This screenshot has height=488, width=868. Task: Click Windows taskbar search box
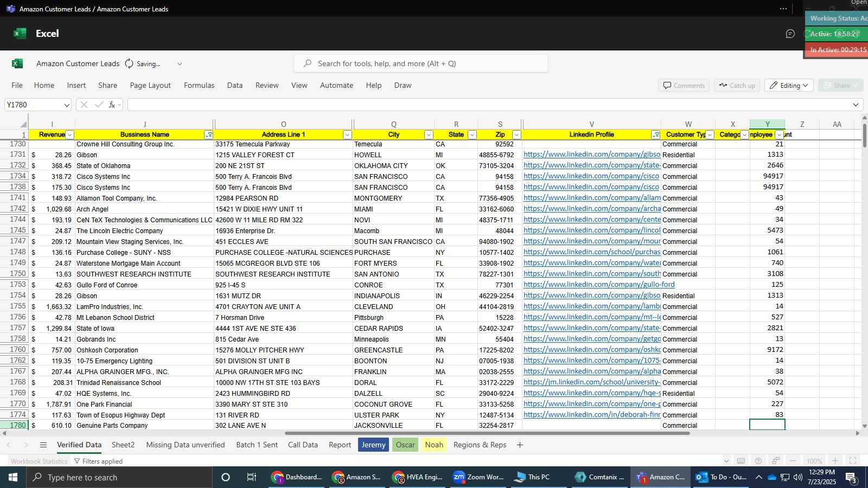tap(119, 477)
